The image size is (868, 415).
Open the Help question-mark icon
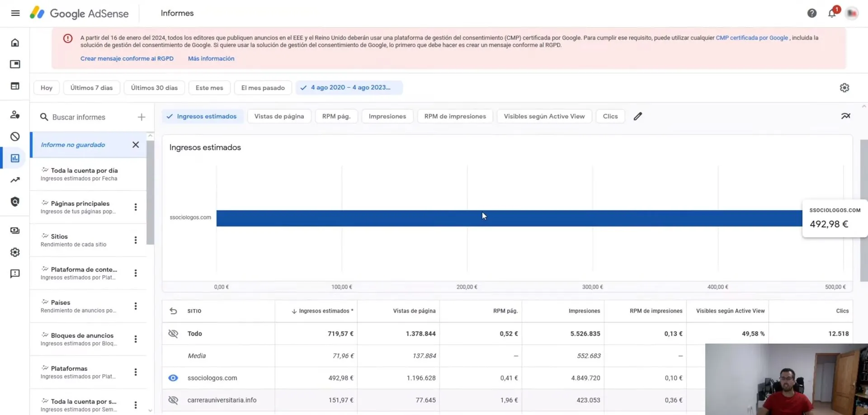812,13
